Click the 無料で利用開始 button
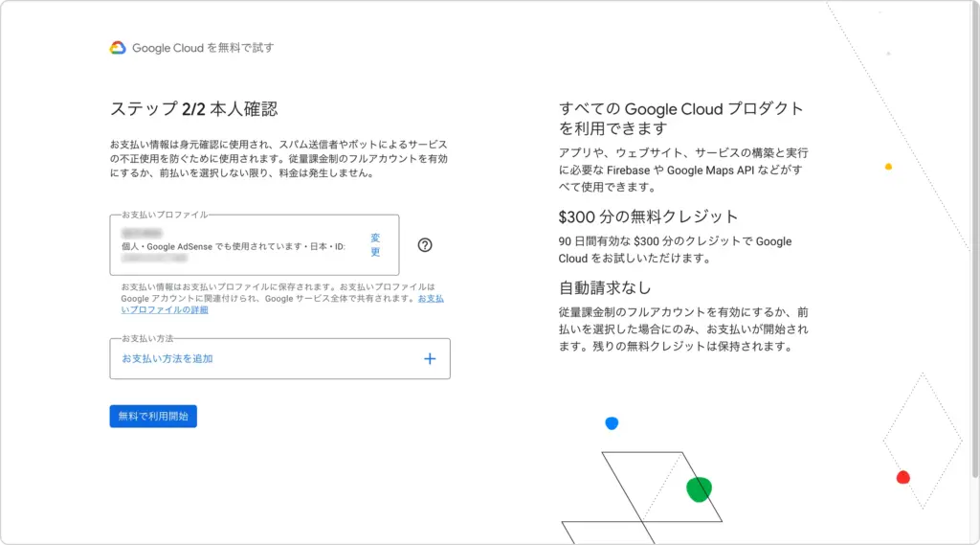The height and width of the screenshot is (545, 980). pyautogui.click(x=153, y=416)
